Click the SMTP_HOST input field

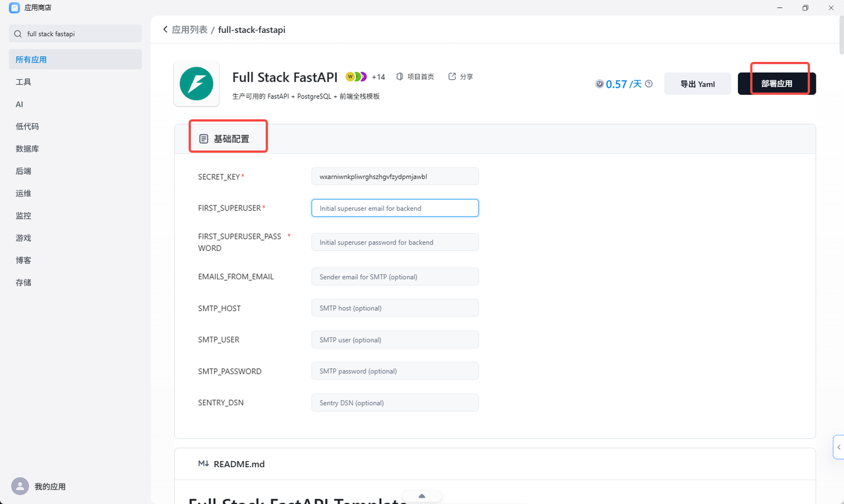[395, 308]
